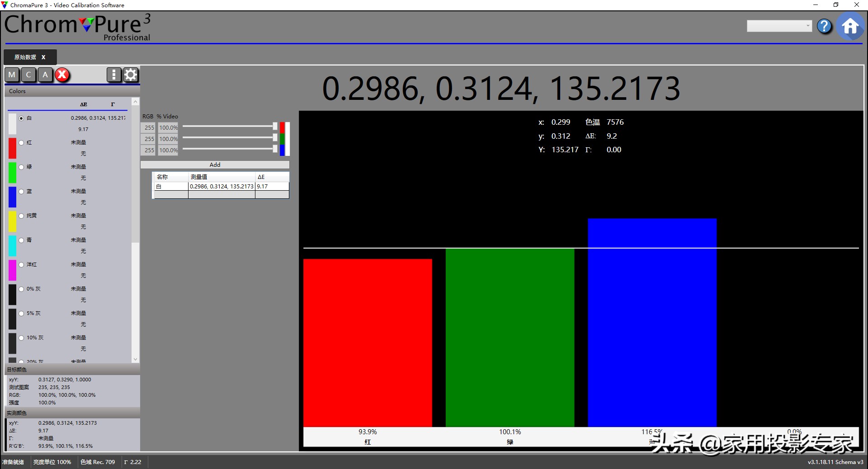Image resolution: width=868 pixels, height=469 pixels.
Task: Click the large xyY reading at top
Action: 501,88
